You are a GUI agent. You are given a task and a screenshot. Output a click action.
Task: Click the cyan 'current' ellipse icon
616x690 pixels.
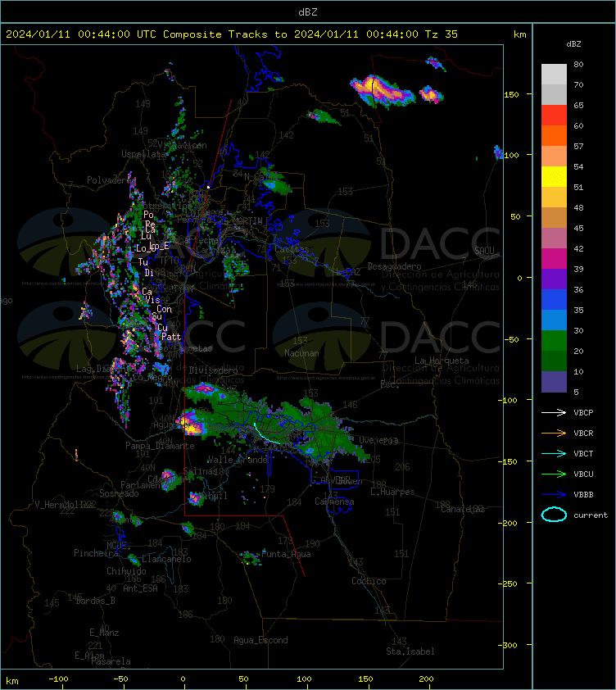coord(554,515)
